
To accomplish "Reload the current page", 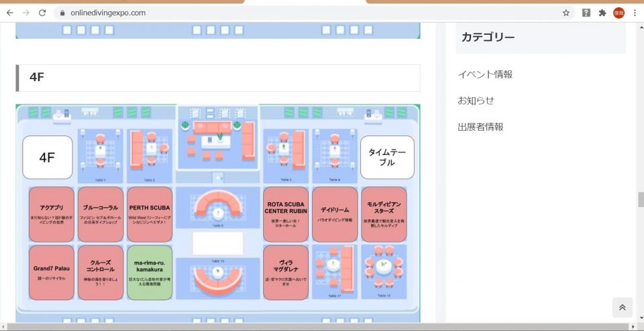I will pos(42,13).
